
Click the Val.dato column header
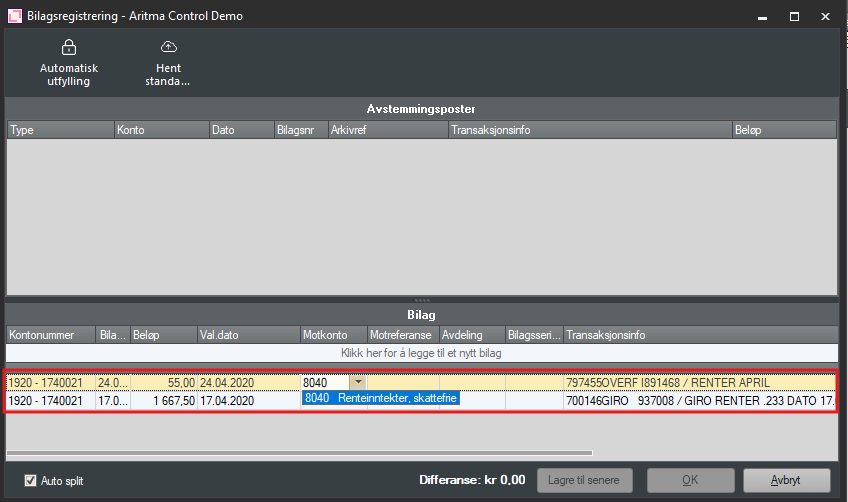(247, 335)
